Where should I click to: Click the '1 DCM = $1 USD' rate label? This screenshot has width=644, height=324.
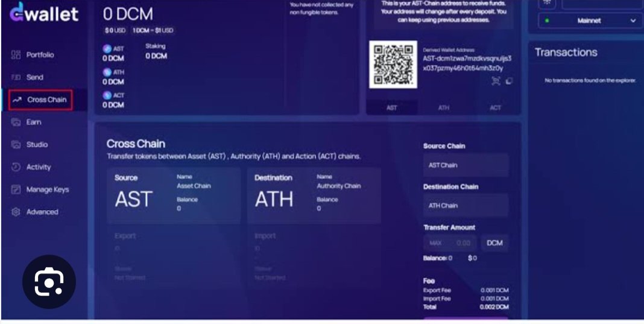tap(153, 30)
